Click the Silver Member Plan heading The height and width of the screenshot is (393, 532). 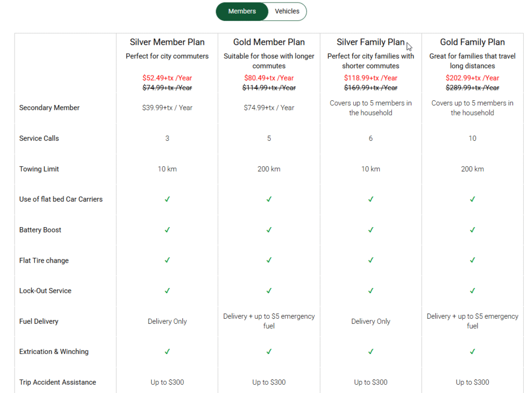[167, 42]
